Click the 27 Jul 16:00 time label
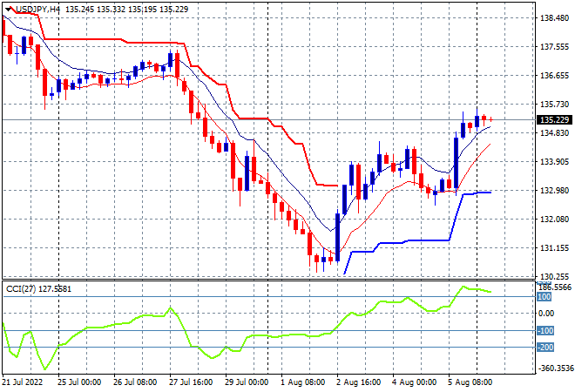Image resolution: width=575 pixels, height=392 pixels. click(x=191, y=382)
